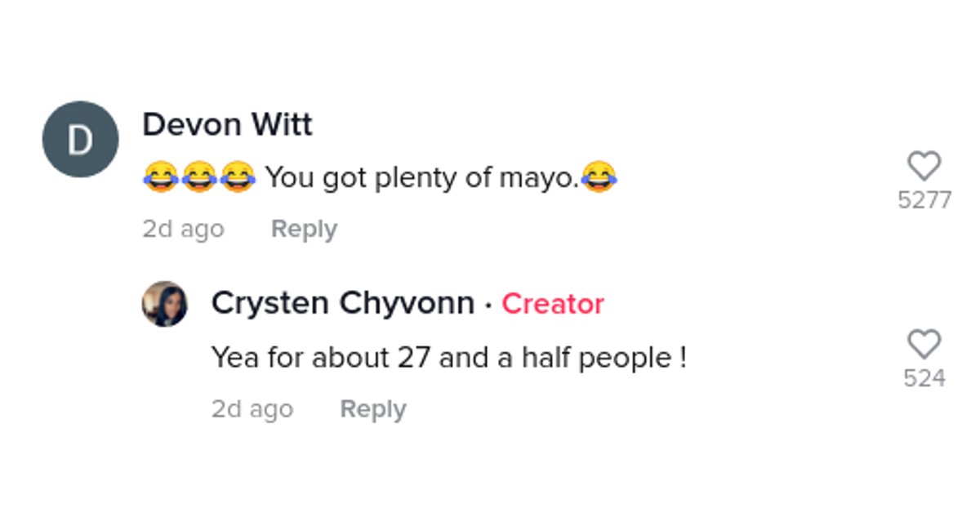Click '2d ago' timestamp under Devon's comment
Viewport: 980px width, 513px height.
[183, 230]
